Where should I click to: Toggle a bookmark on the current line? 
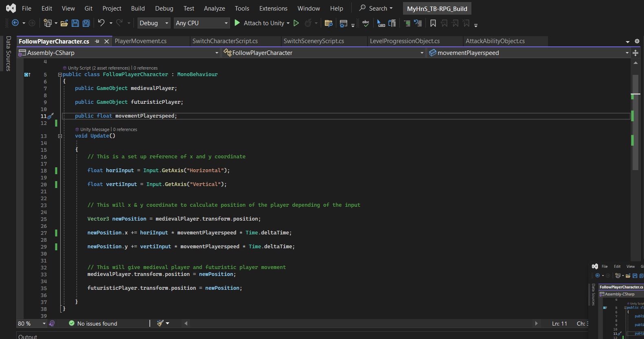click(x=433, y=23)
